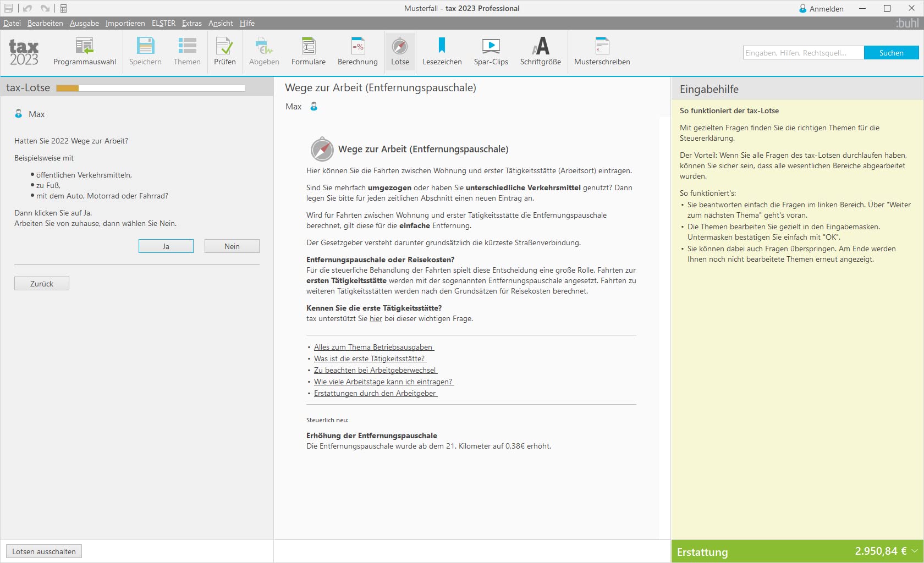Click the 'Eingabehilfe' panel header

[x=709, y=89]
